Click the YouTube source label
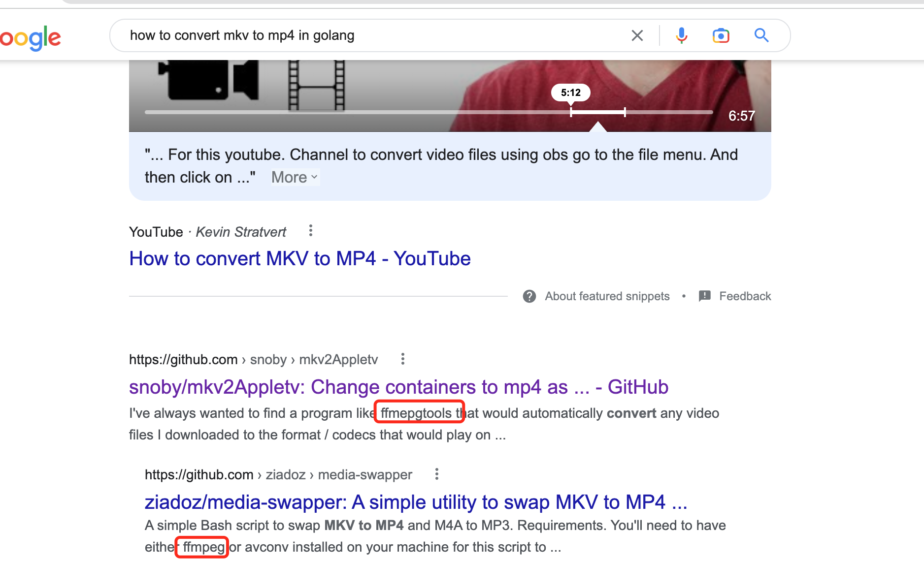The width and height of the screenshot is (924, 561). [x=156, y=232]
